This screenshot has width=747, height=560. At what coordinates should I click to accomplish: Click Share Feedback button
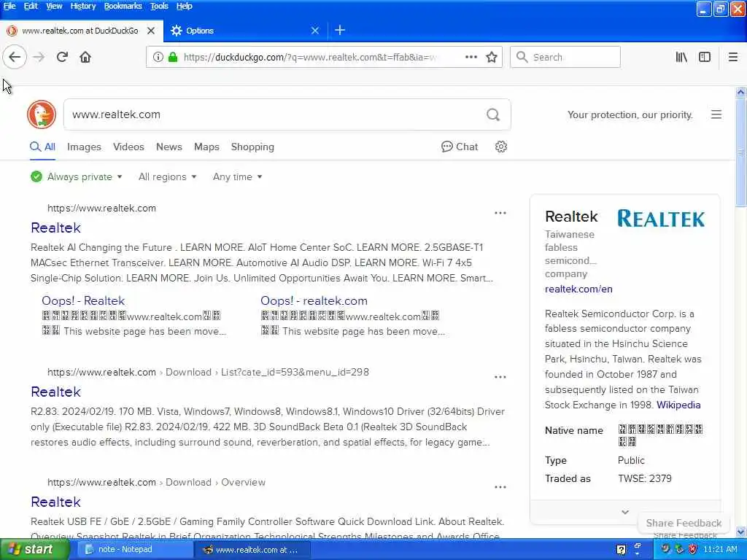tap(684, 523)
